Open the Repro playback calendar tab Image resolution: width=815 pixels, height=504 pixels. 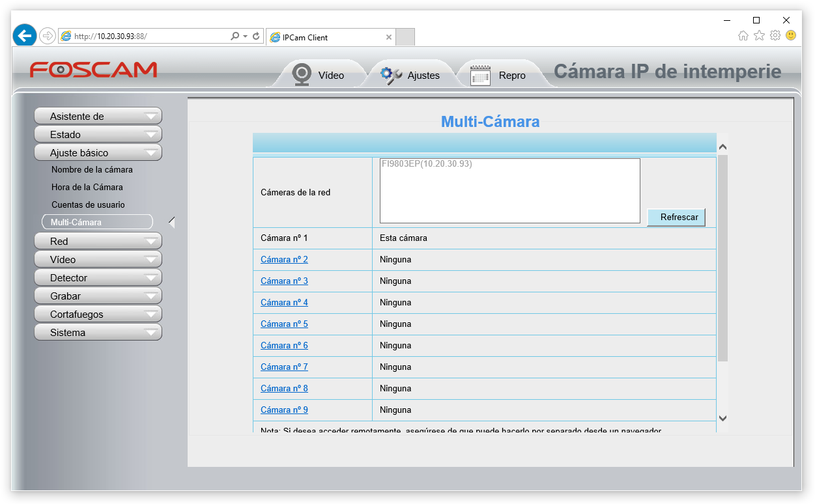tap(498, 75)
